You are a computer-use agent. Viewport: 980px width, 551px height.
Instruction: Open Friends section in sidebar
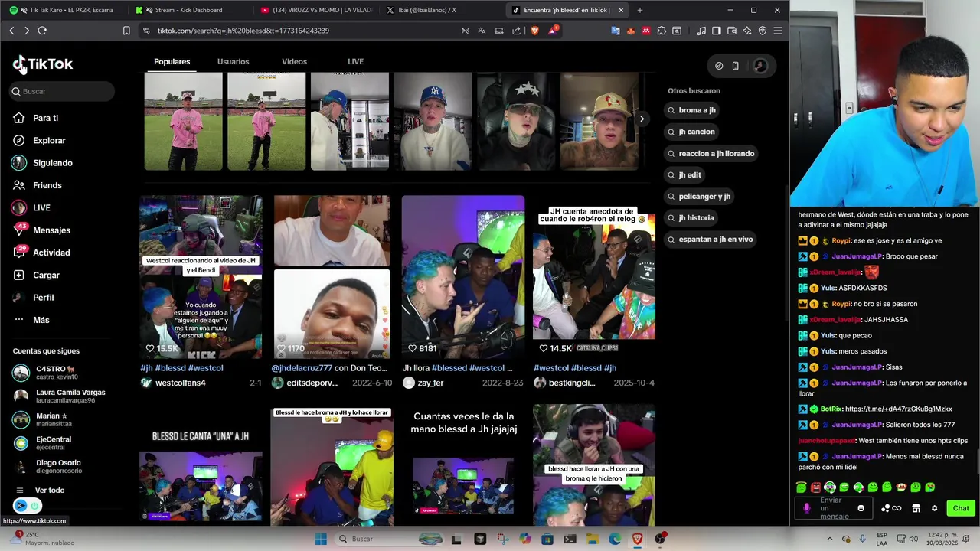click(37, 185)
